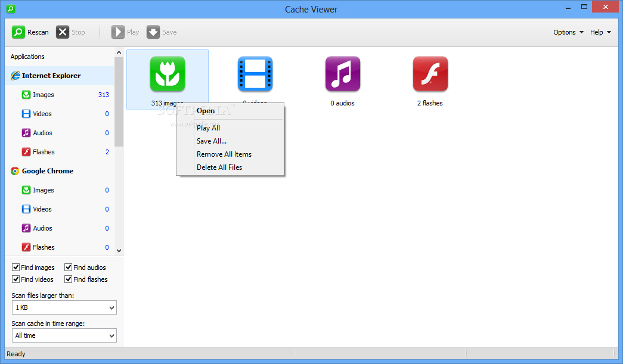This screenshot has height=364, width=623.
Task: Choose Open from the context menu
Action: coord(230,111)
